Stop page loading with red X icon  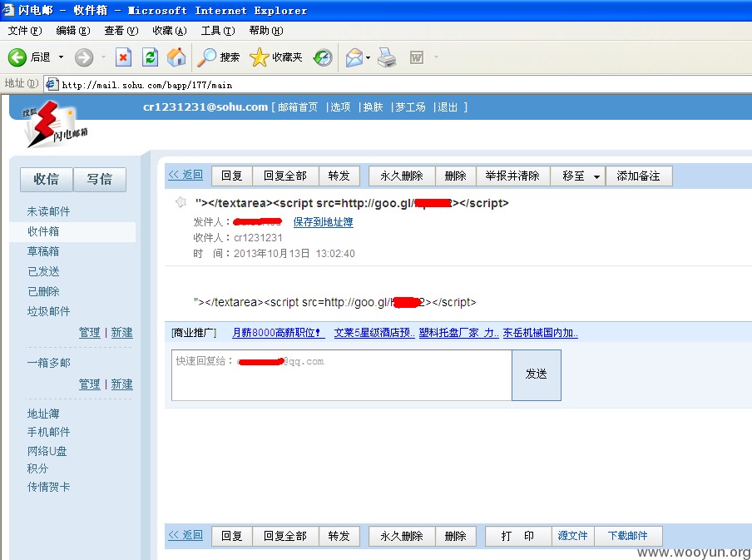pyautogui.click(x=123, y=57)
